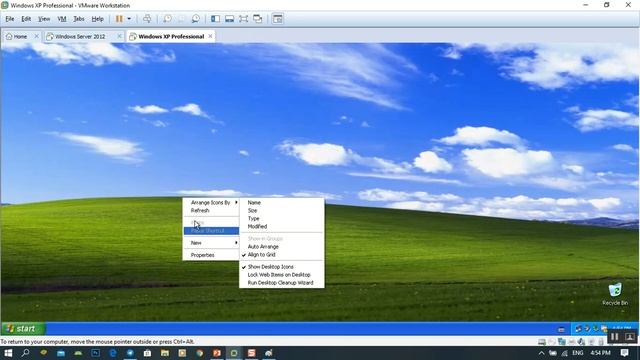Suspend the VM using the pause icon
Screen dimensions: 640x360
click(119, 19)
